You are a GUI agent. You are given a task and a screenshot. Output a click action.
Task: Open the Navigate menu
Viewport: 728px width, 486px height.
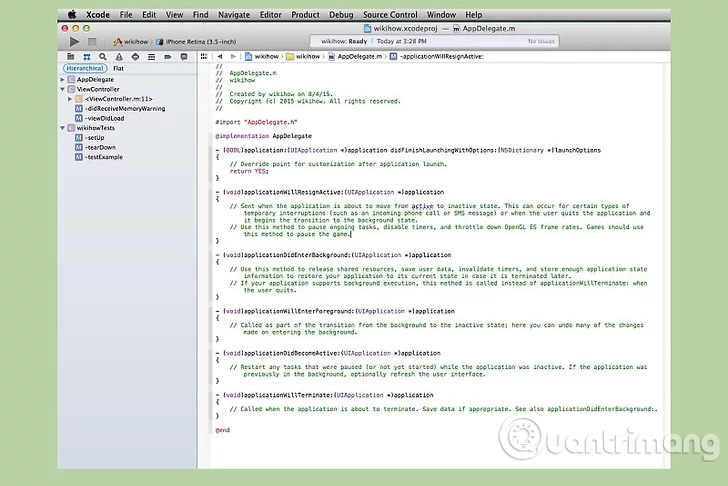(x=234, y=15)
